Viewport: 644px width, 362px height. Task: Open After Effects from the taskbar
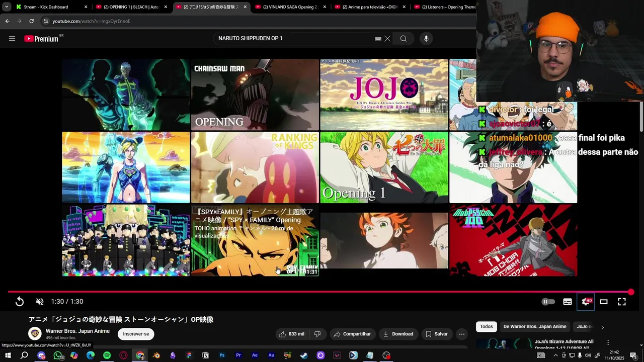point(255,355)
